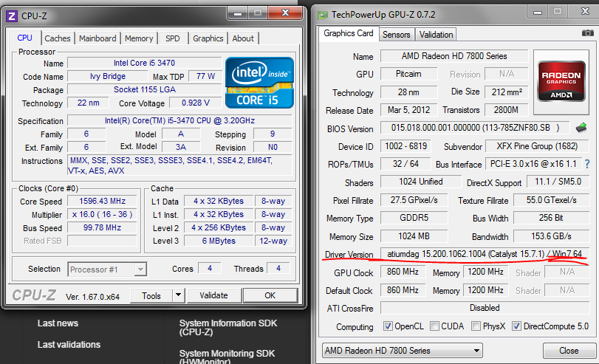The image size is (599, 364).
Task: Click the CPU Name field Intel Core i5 3470
Action: point(145,63)
